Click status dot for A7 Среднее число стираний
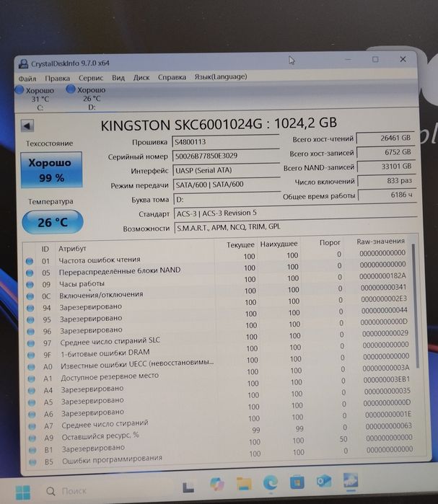The width and height of the screenshot is (438, 504). click(x=32, y=426)
